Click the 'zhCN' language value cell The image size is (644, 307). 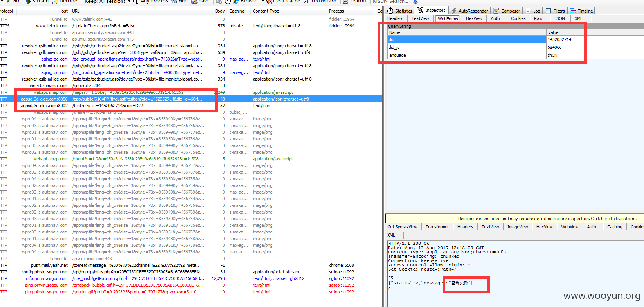click(595, 55)
